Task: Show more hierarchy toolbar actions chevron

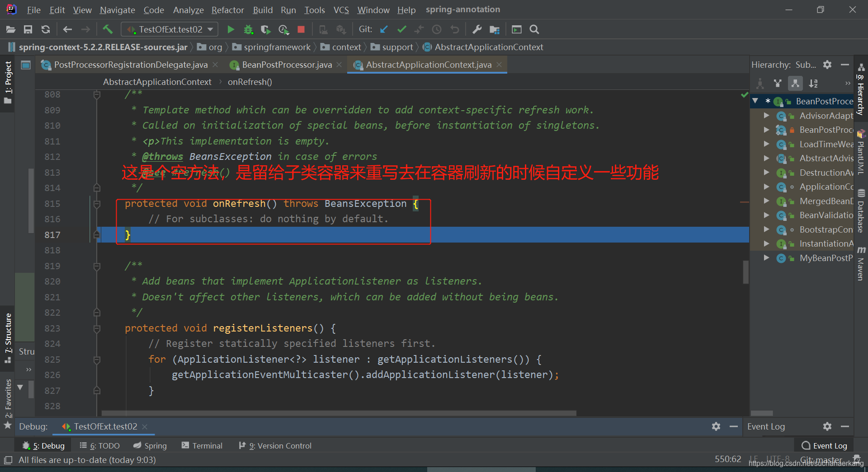Action: (848, 83)
